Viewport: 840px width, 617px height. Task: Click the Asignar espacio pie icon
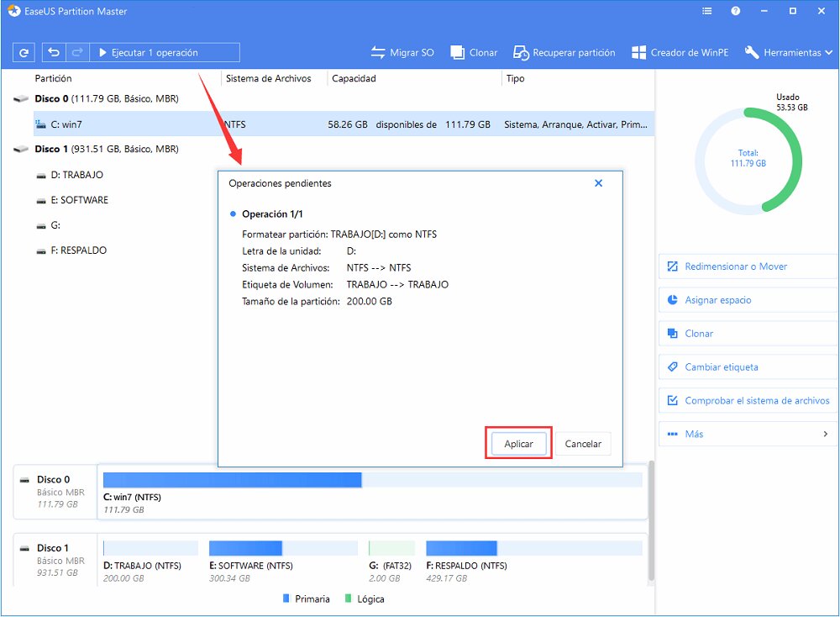coord(672,300)
